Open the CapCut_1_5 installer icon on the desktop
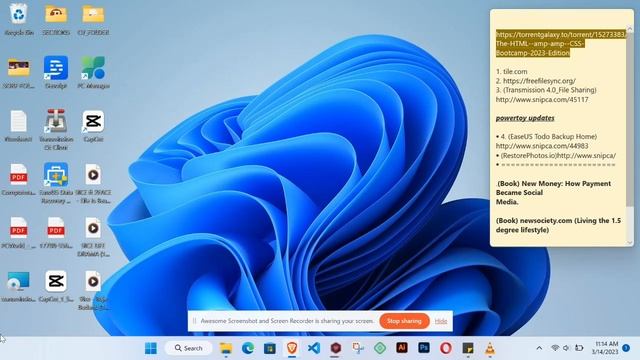 (x=56, y=286)
